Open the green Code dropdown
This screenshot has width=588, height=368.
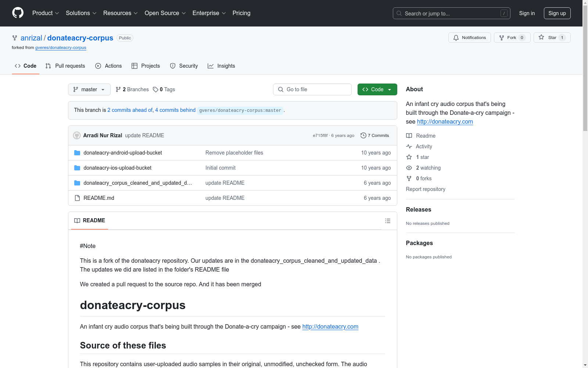pos(377,89)
